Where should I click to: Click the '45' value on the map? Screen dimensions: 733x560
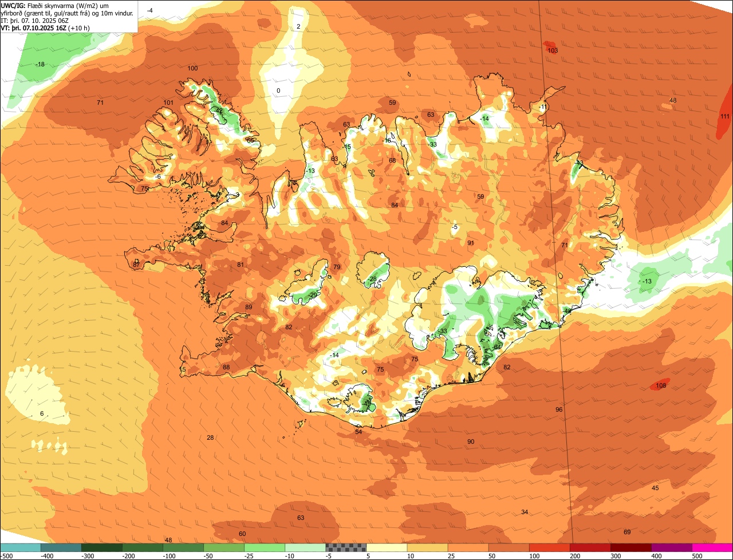656,488
